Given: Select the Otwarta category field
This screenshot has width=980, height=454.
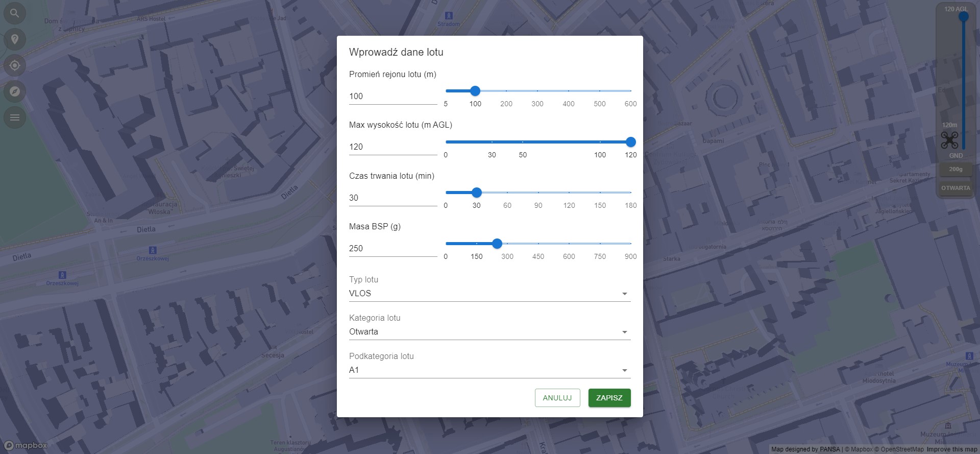Looking at the screenshot, I should (x=490, y=332).
